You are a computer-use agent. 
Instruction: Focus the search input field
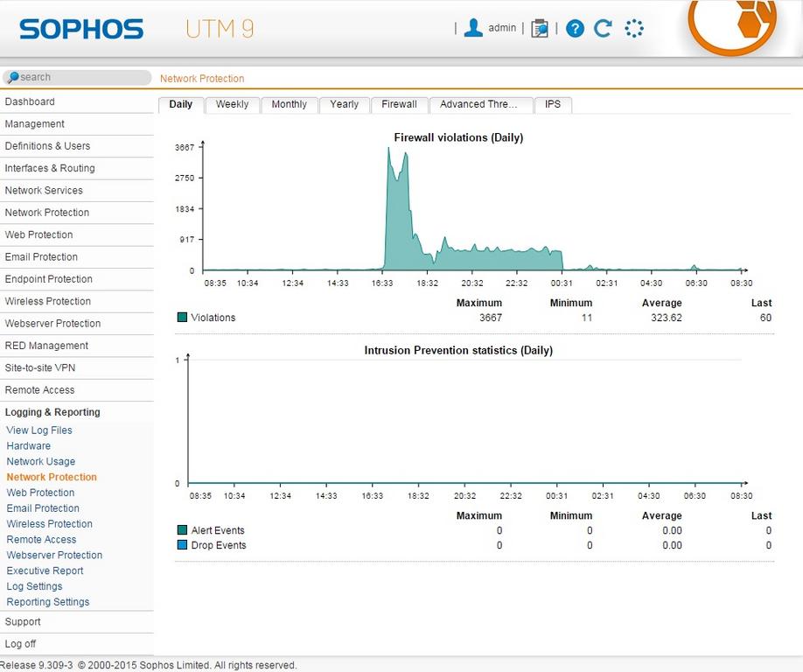click(x=77, y=77)
